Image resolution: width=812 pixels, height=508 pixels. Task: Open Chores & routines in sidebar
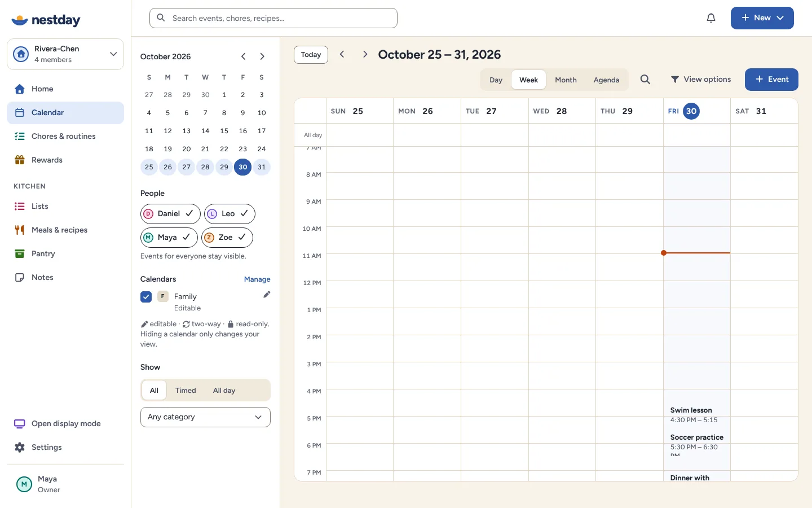click(65, 137)
